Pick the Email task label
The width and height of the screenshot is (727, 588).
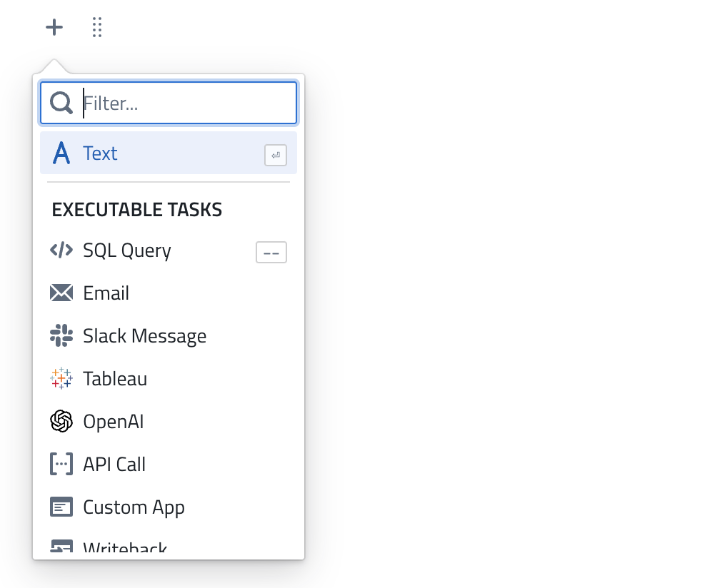[x=106, y=293]
